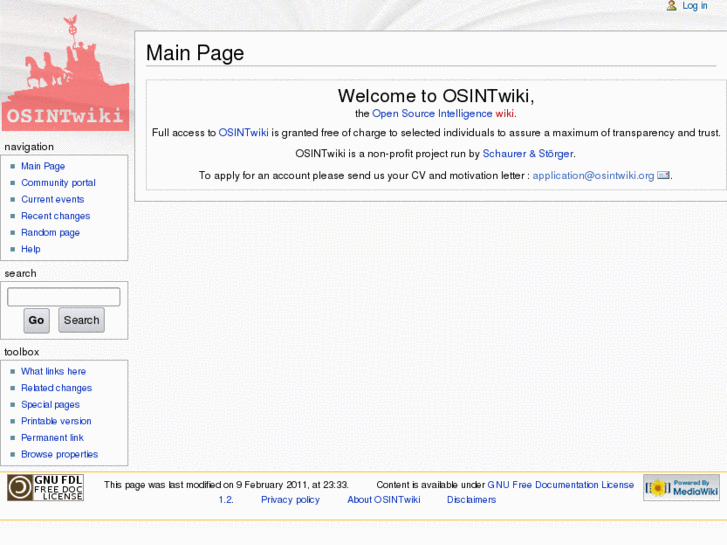Click the 1.2. license version link
Screen dimensions: 727x545
[x=226, y=500]
